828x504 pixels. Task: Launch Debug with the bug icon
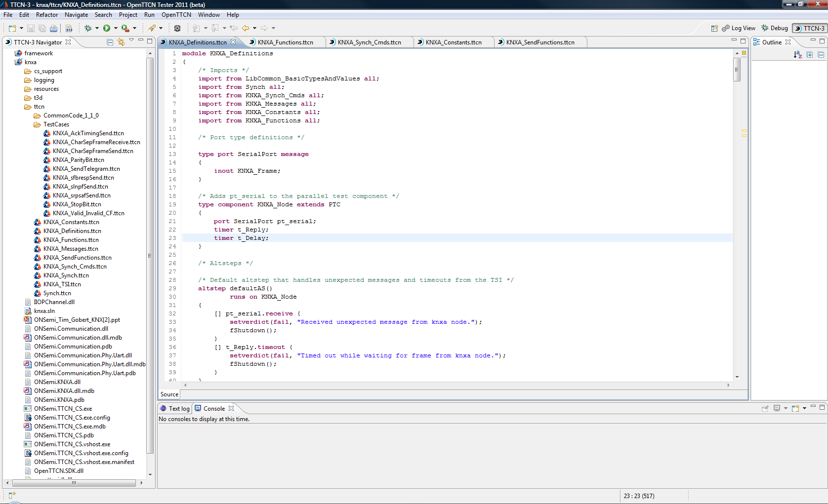(88, 28)
